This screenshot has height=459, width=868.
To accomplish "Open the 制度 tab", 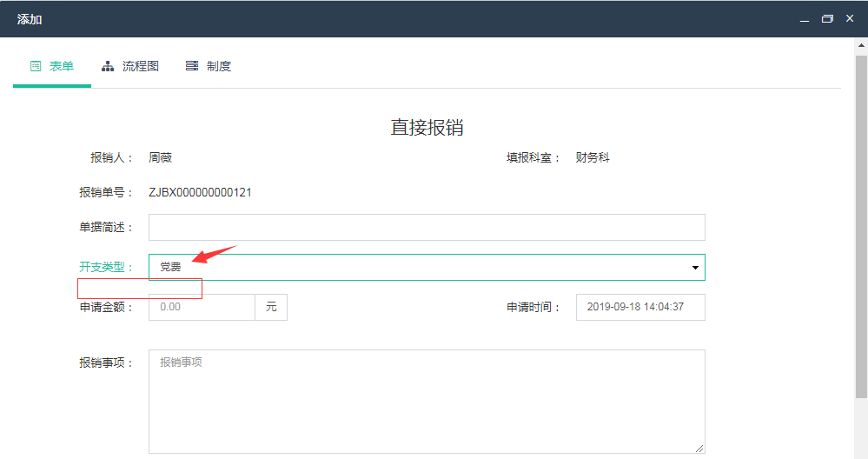I will tap(209, 66).
